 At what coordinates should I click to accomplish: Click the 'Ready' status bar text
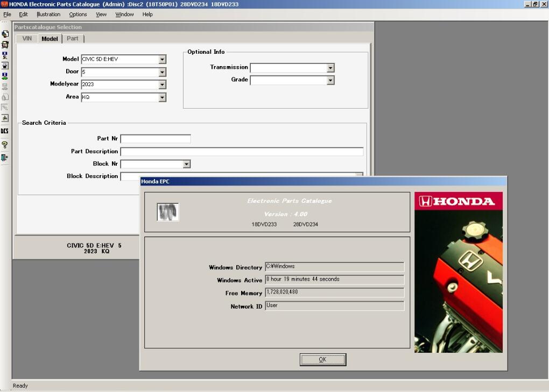tap(20, 386)
